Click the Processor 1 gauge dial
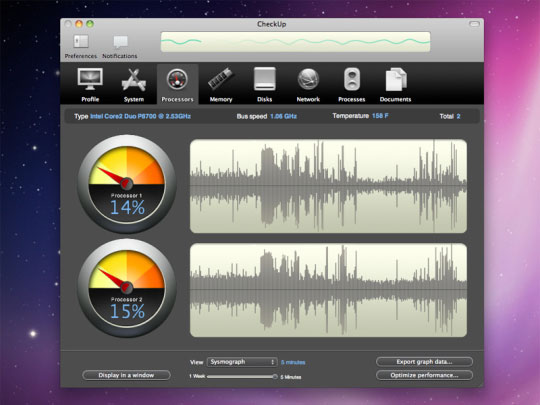 pos(127,184)
